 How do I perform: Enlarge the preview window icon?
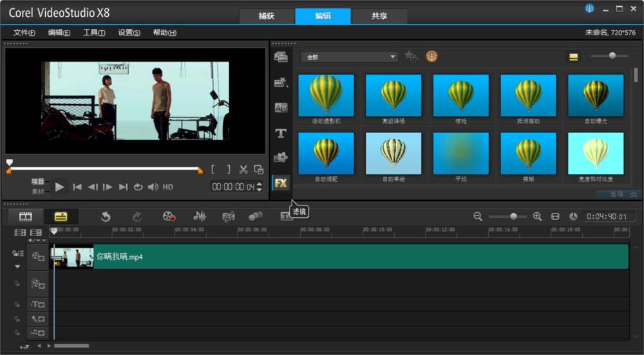[259, 169]
